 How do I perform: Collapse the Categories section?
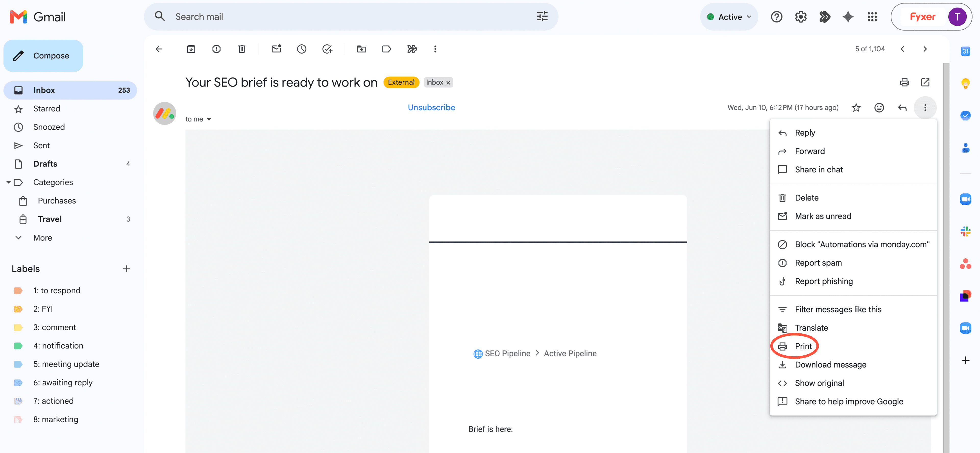8,182
